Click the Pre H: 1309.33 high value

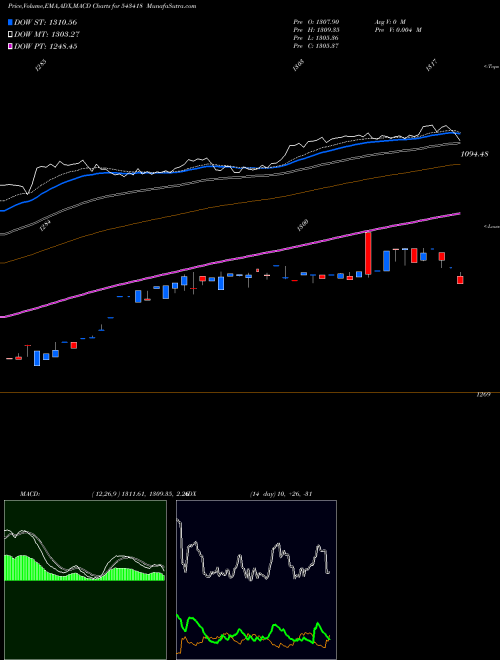pyautogui.click(x=316, y=30)
